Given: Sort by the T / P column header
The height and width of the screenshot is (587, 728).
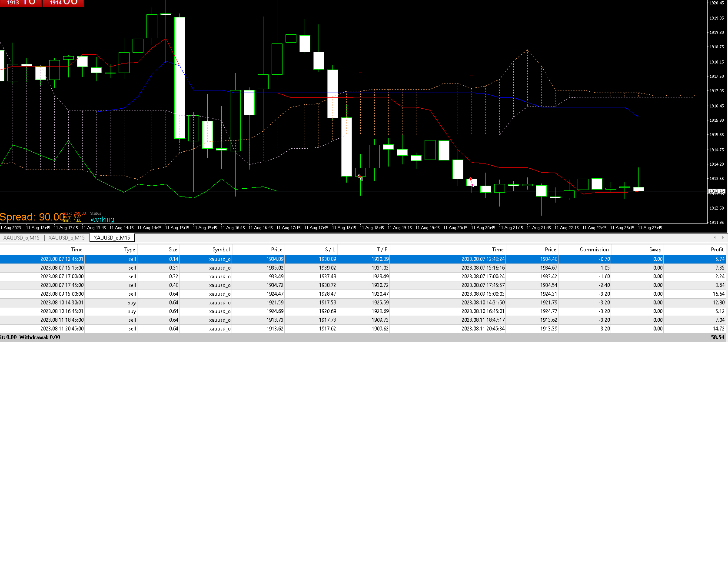Looking at the screenshot, I should [x=382, y=250].
